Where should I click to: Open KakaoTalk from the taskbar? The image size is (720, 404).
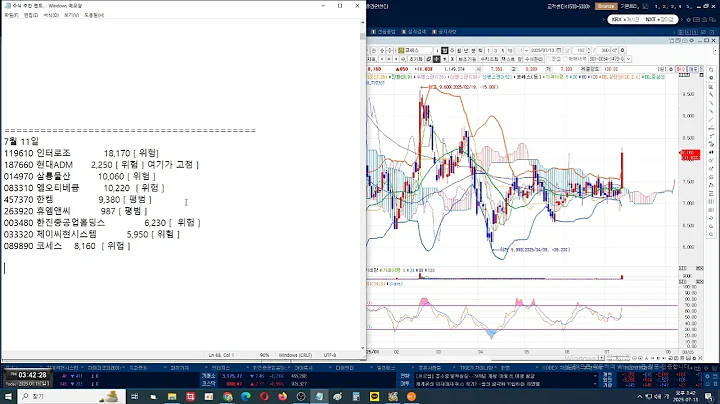(374, 396)
